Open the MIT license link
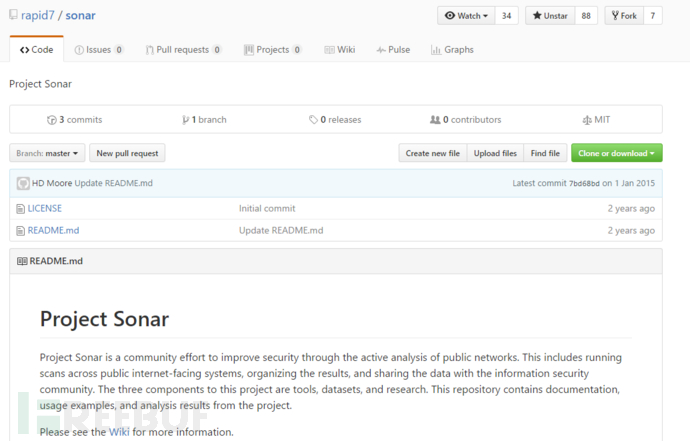Viewport: 690px width, 441px height. pos(596,120)
